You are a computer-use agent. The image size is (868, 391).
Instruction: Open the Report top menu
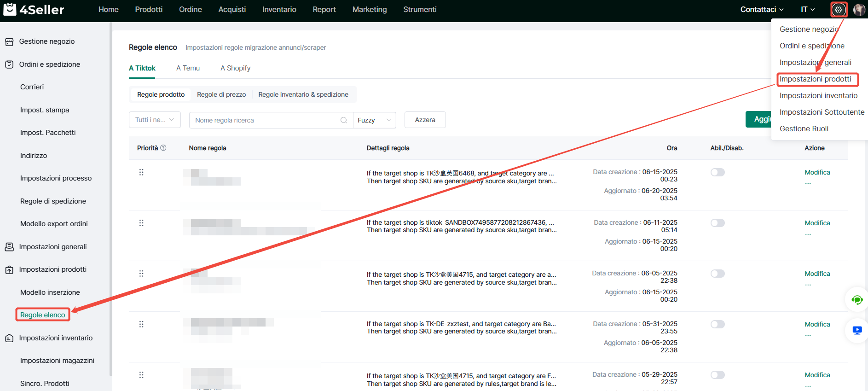(x=324, y=9)
